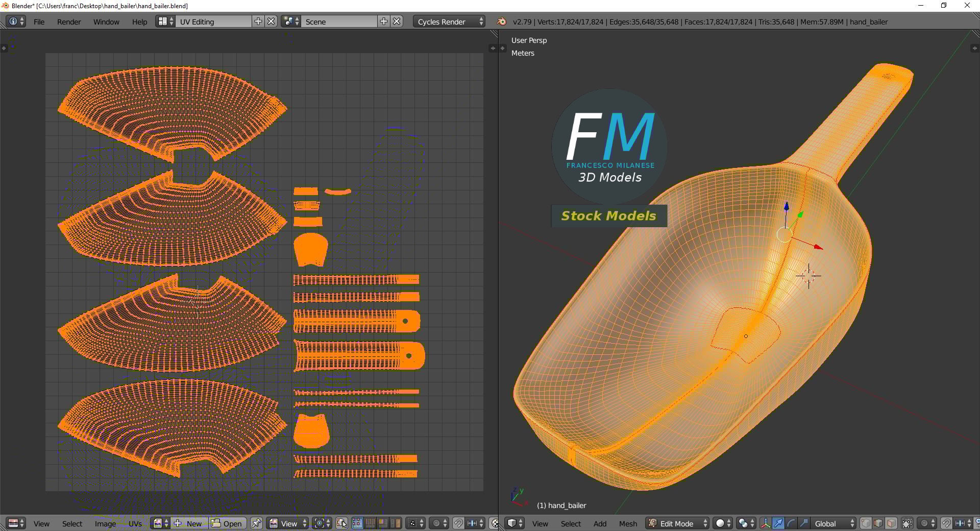Choose face select mode in 3D view

pyautogui.click(x=891, y=523)
